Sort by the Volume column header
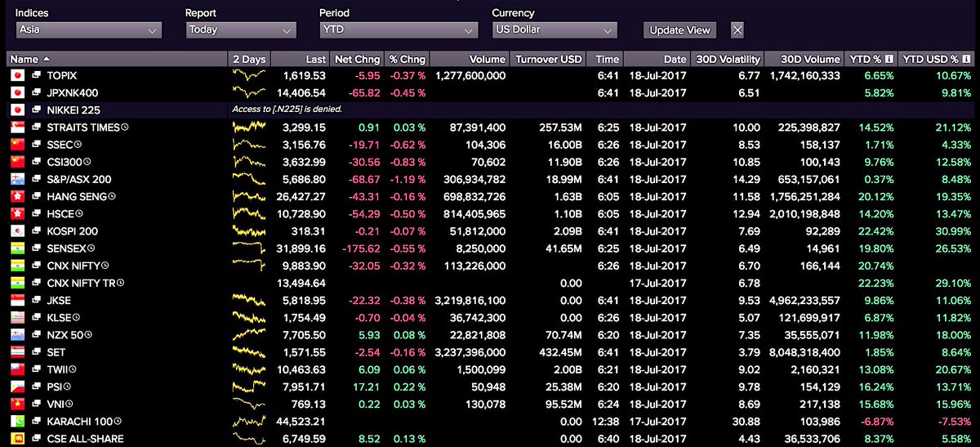980x447 pixels. 470,59
